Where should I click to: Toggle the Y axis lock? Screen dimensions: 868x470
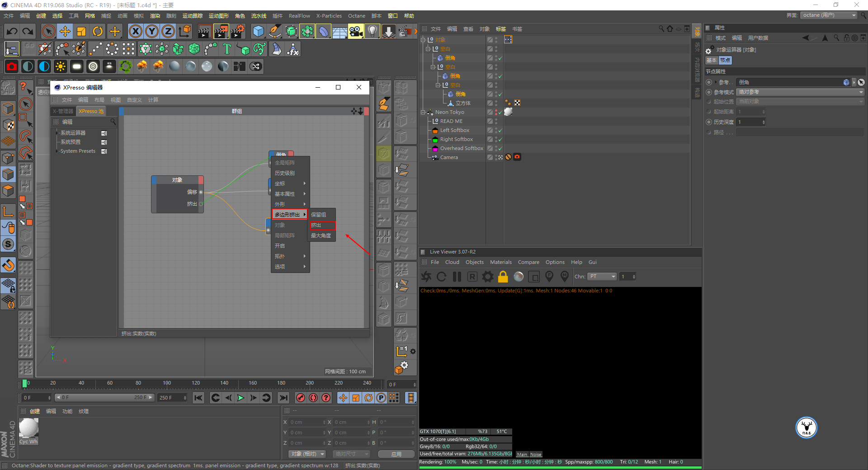(152, 31)
